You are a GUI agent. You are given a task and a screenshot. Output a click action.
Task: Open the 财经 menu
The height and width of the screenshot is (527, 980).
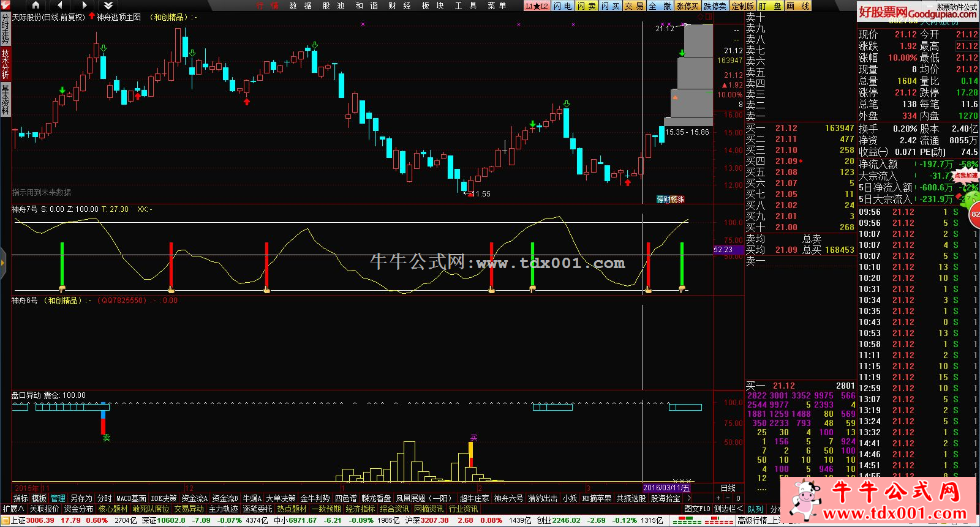tap(399, 6)
